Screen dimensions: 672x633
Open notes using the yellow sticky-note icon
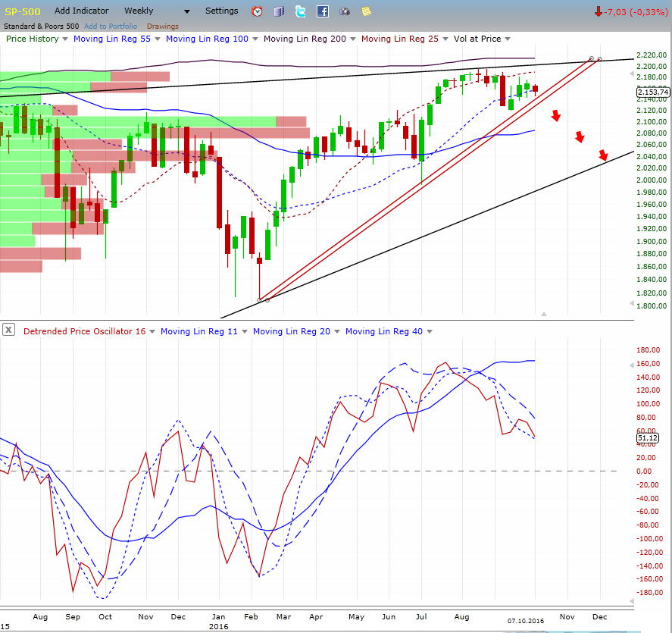pos(365,11)
